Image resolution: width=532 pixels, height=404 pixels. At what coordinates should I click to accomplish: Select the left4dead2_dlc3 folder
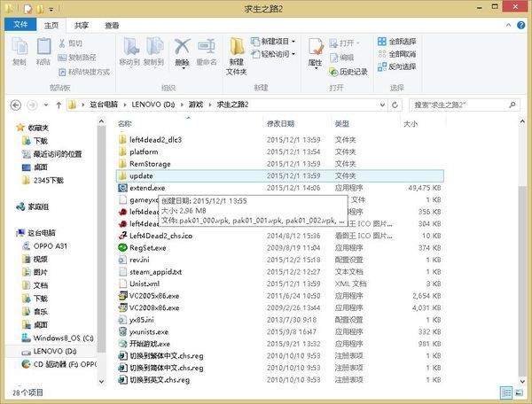[x=155, y=140]
